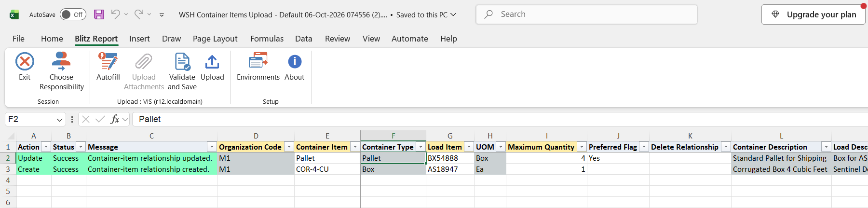The image size is (868, 208).
Task: Open the UOM column filter dropdown
Action: [x=501, y=147]
